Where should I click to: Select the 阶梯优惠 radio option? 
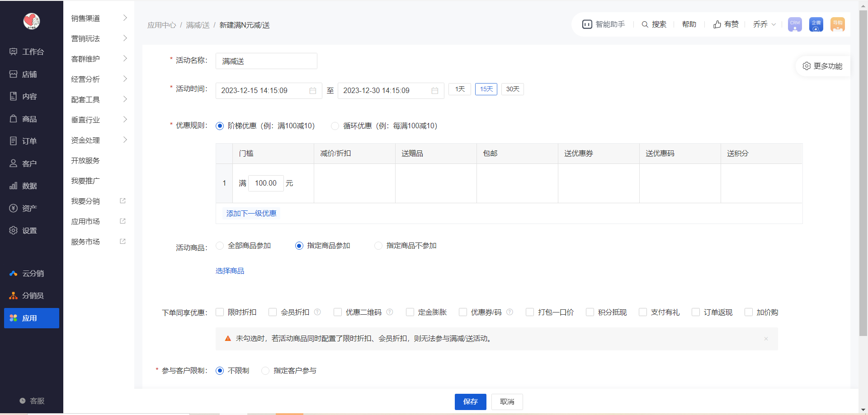(220, 126)
